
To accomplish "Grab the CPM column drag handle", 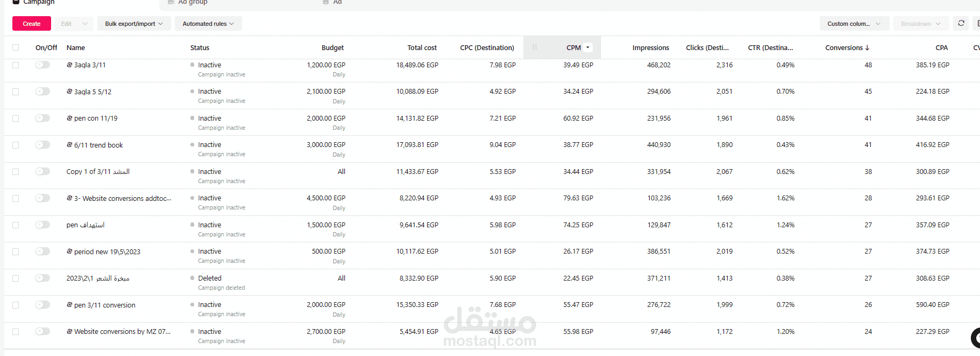I will click(x=535, y=47).
